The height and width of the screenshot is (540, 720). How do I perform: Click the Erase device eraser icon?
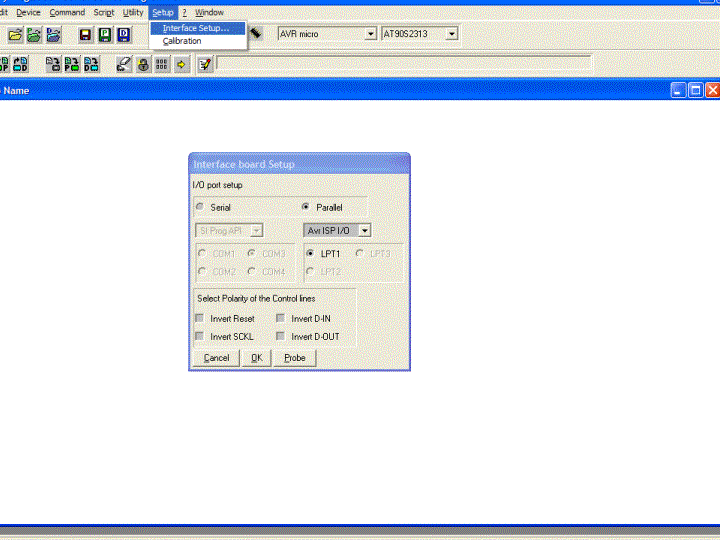coord(124,64)
